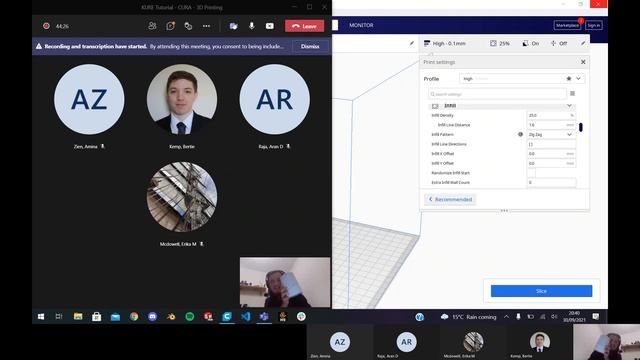The height and width of the screenshot is (360, 640).
Task: Click print settings panel resize dots handle
Action: pyautogui.click(x=504, y=211)
